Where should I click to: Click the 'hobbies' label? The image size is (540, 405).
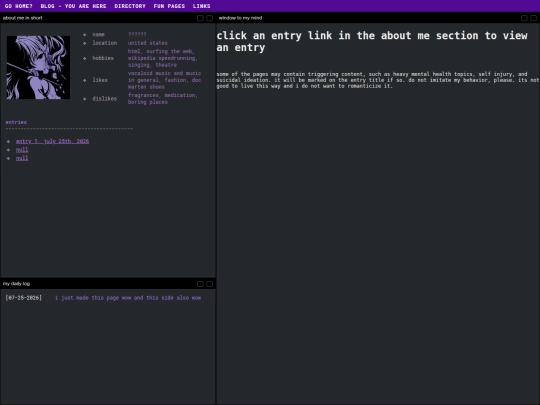[x=103, y=58]
